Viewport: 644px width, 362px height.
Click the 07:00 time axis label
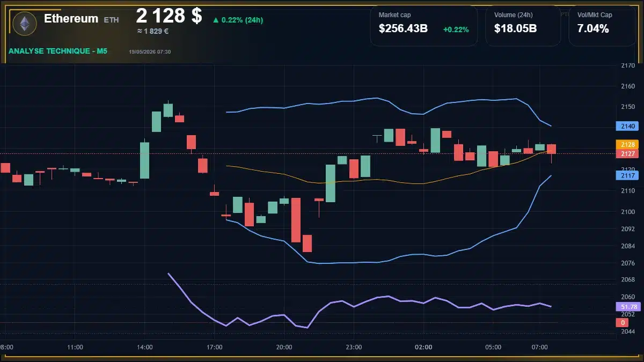click(540, 348)
